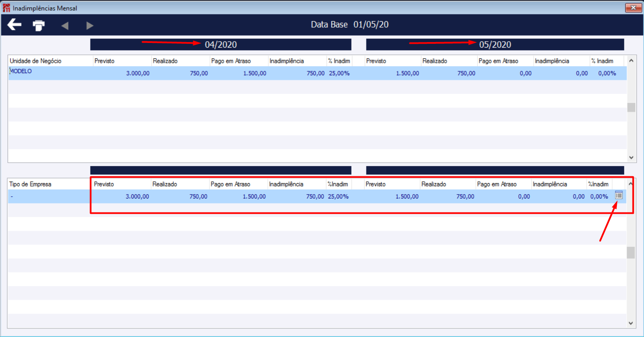The width and height of the screenshot is (644, 337).
Task: Click 0,00% Inadim value in MODELO row
Action: point(607,73)
